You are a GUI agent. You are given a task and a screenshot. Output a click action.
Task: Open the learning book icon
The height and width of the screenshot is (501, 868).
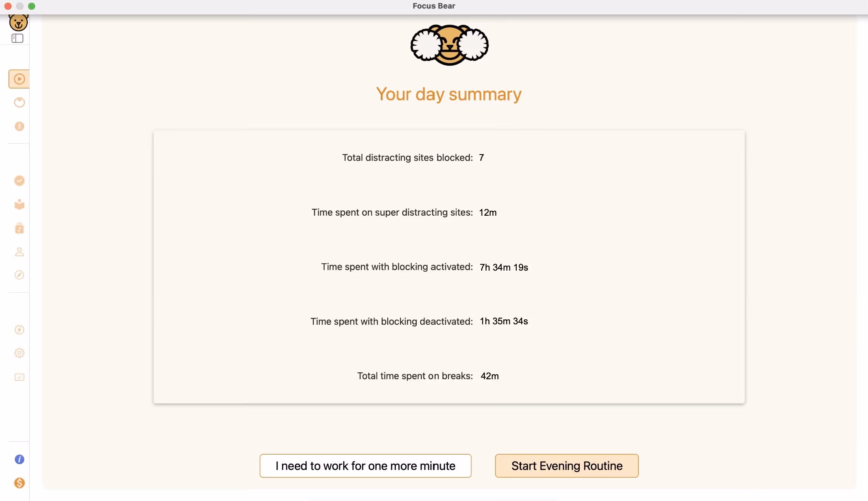tap(19, 204)
